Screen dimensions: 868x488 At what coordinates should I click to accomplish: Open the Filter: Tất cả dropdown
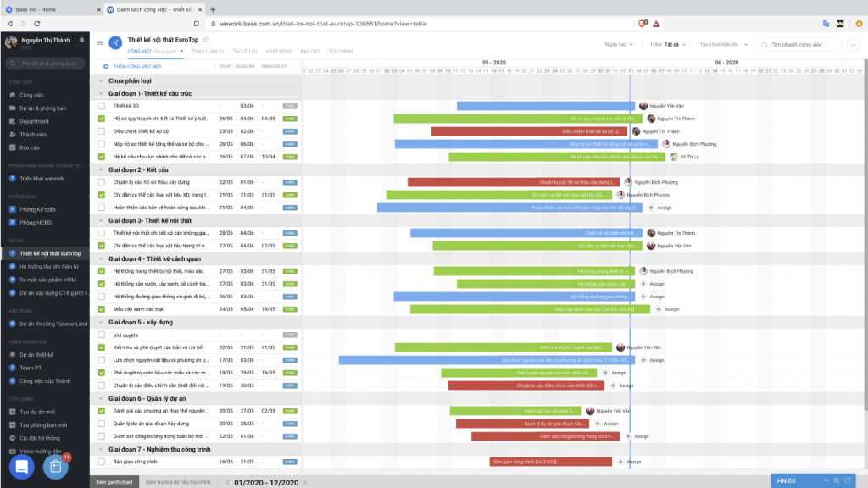coord(668,44)
